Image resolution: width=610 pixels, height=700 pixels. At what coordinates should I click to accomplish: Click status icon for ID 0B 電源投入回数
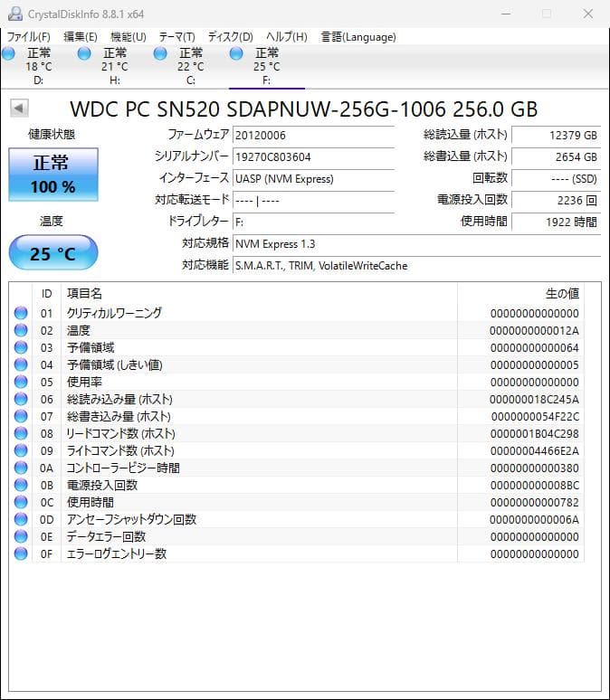tap(21, 485)
